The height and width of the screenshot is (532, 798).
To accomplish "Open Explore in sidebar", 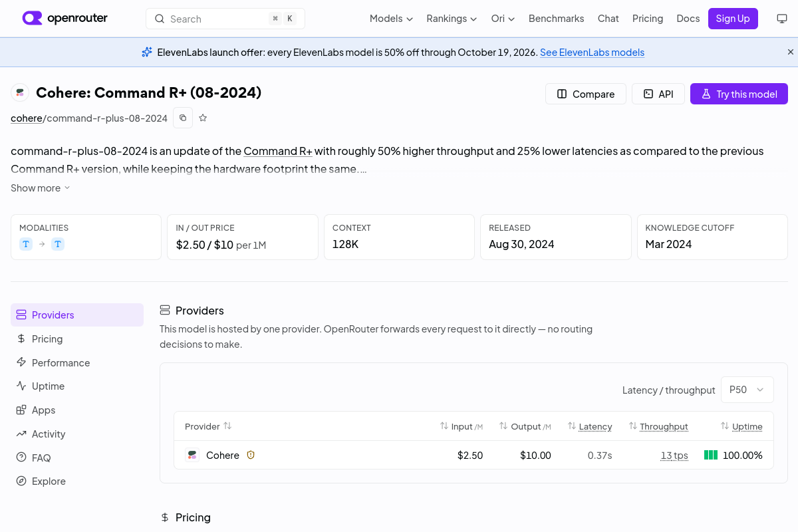I will click(x=77, y=481).
